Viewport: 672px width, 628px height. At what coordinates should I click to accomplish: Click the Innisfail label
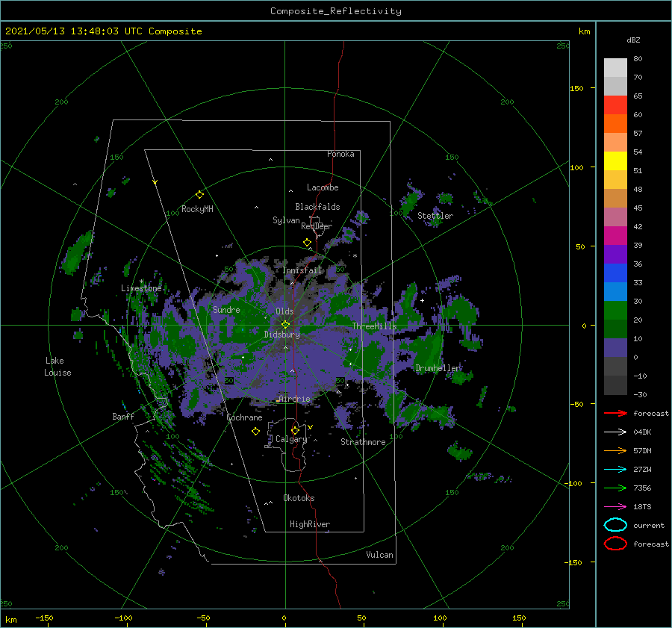tap(302, 270)
